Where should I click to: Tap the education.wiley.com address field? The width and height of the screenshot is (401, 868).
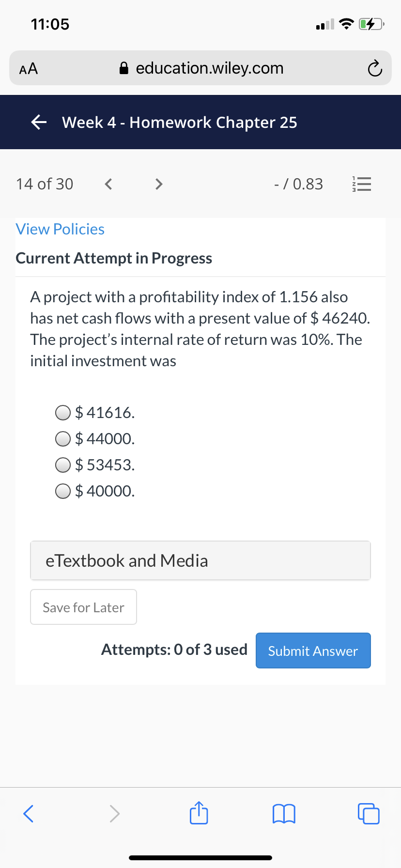pyautogui.click(x=200, y=68)
